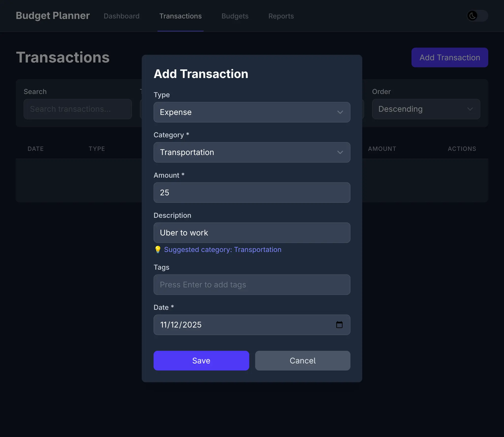Viewport: 504px width, 437px height.
Task: Go to the Dashboard tab
Action: point(122,16)
